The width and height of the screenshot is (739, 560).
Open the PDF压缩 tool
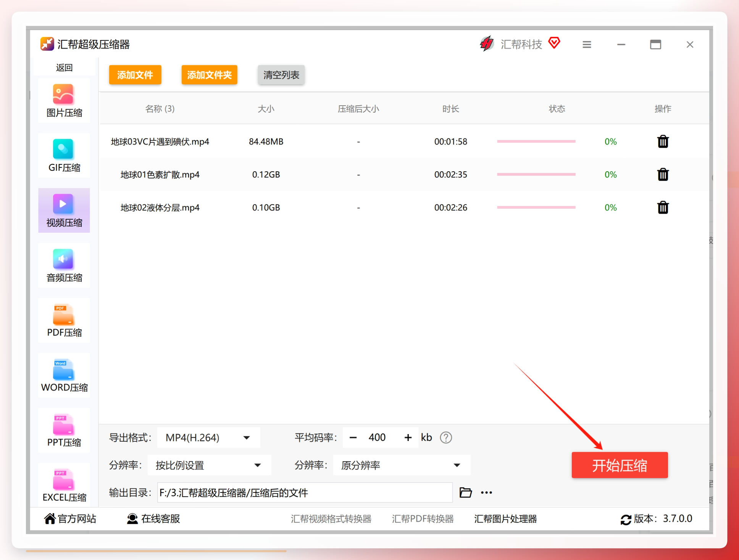tap(64, 320)
